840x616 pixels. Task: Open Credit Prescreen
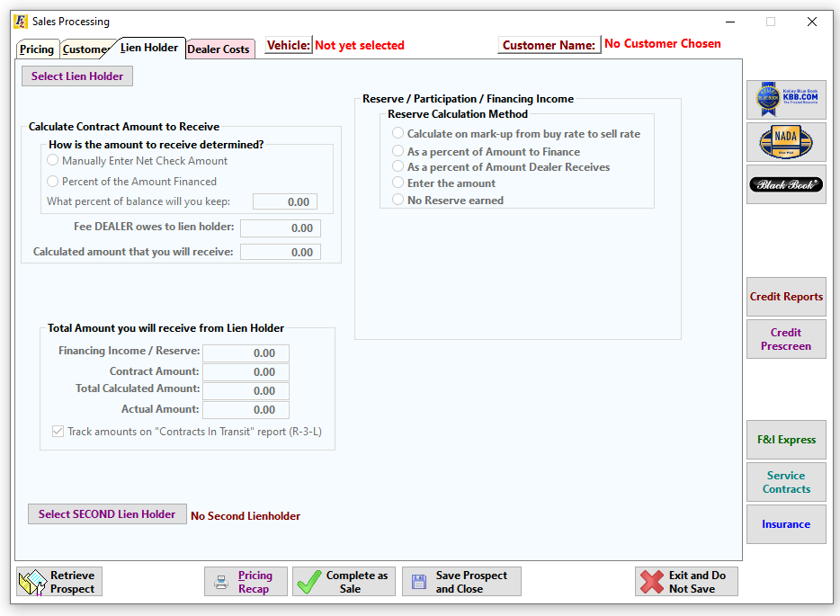tap(786, 339)
